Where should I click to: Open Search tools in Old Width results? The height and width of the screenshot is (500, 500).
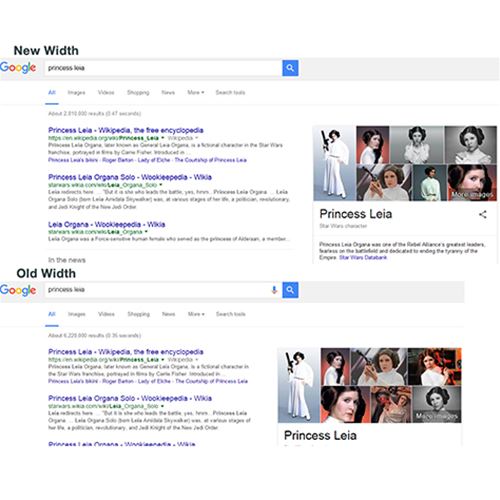tap(231, 314)
